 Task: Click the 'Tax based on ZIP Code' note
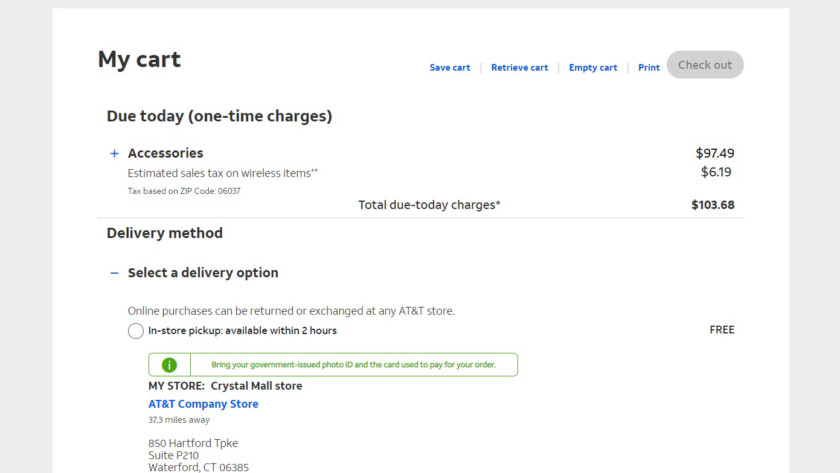(184, 191)
